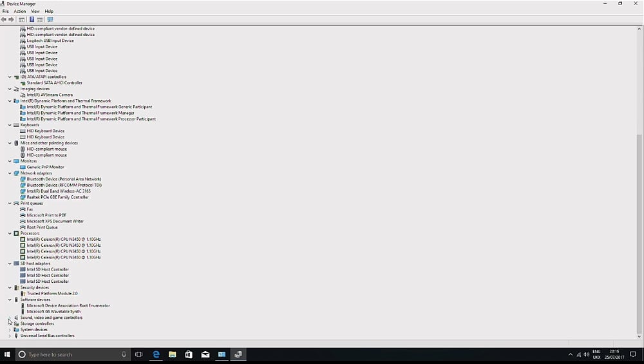This screenshot has width=644, height=364.
Task: Open the View menu
Action: [35, 11]
